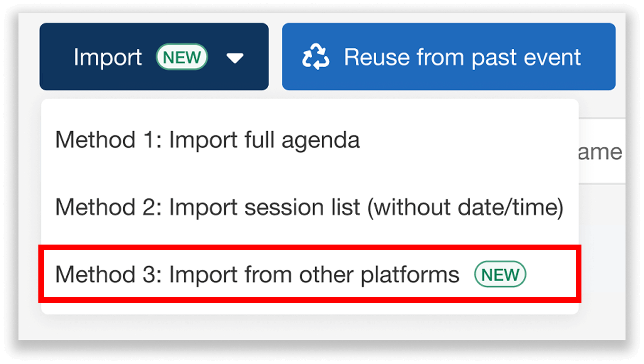Select the NEW label beside other platforms option

click(x=499, y=274)
